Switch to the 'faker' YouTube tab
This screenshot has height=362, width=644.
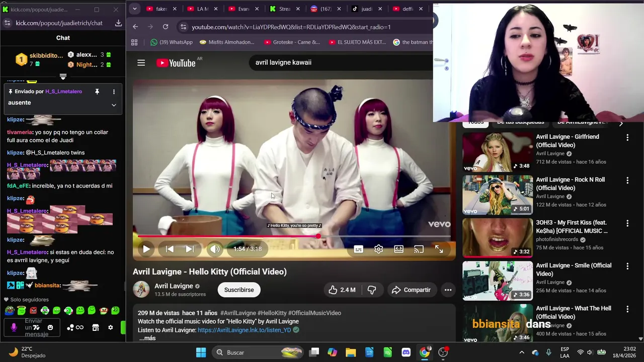click(162, 9)
